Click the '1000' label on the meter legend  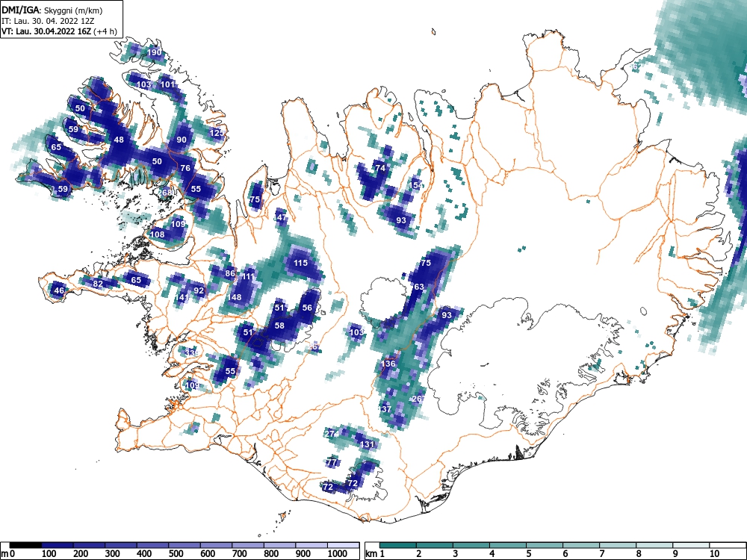coord(338,554)
